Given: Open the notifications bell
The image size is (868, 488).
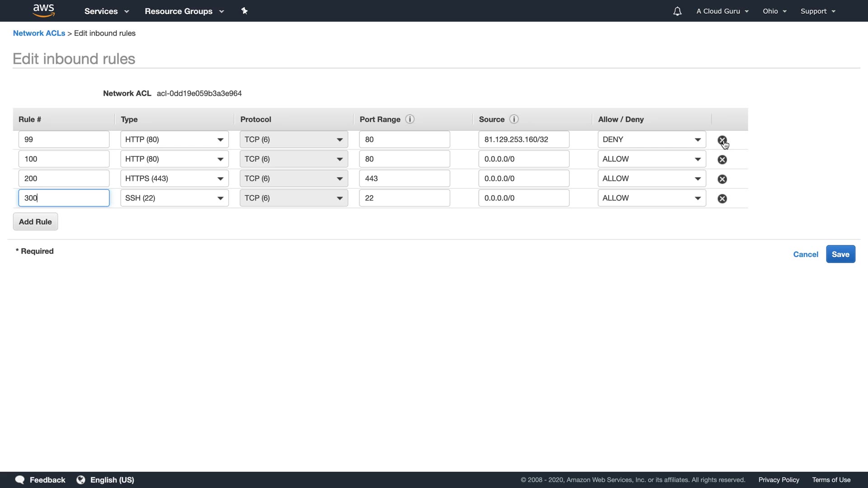Looking at the screenshot, I should click(x=677, y=11).
